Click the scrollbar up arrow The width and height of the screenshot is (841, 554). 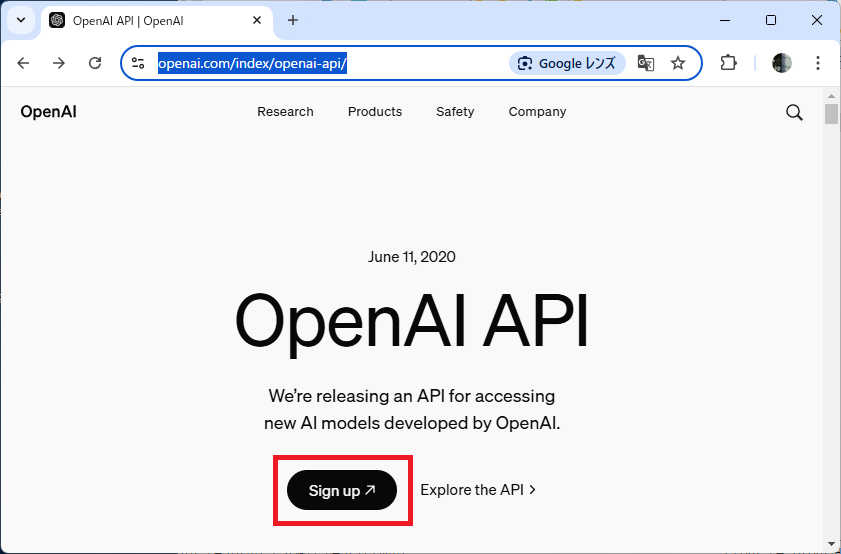(x=831, y=97)
